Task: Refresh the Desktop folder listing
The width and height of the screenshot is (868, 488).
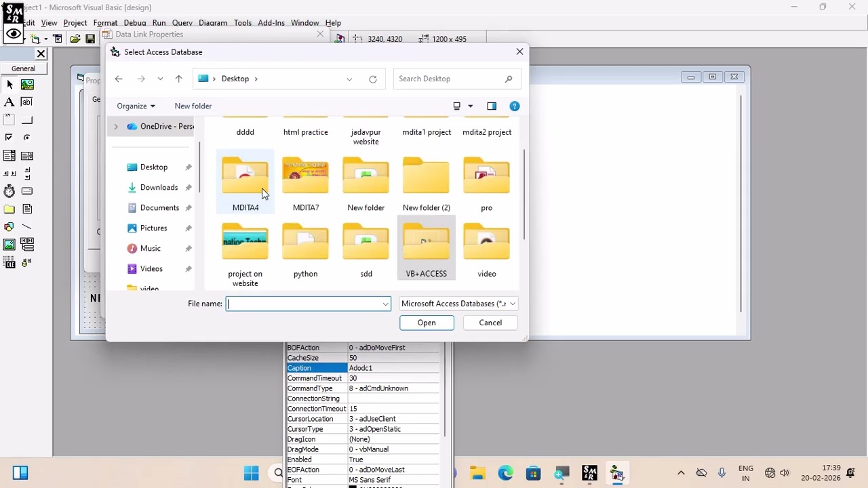Action: [x=373, y=79]
